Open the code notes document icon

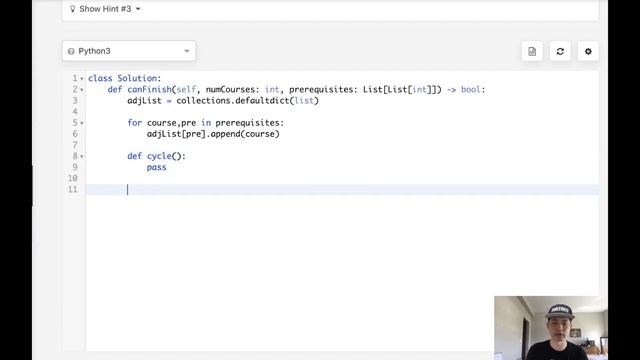[x=532, y=51]
